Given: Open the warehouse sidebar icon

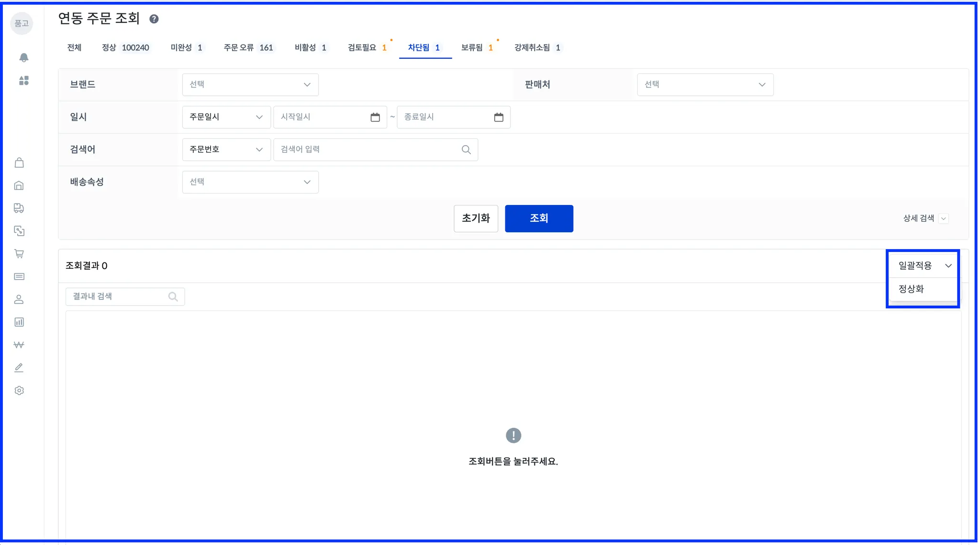Looking at the screenshot, I should [19, 185].
